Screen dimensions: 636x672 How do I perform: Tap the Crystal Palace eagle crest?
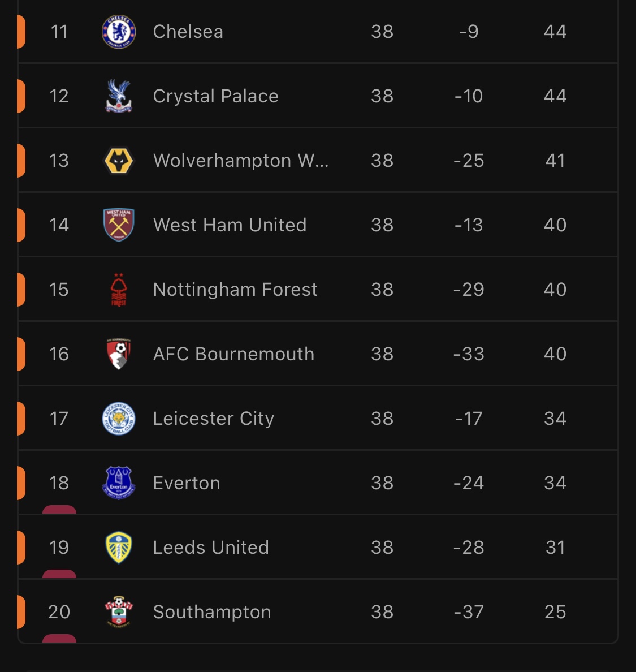pos(119,96)
